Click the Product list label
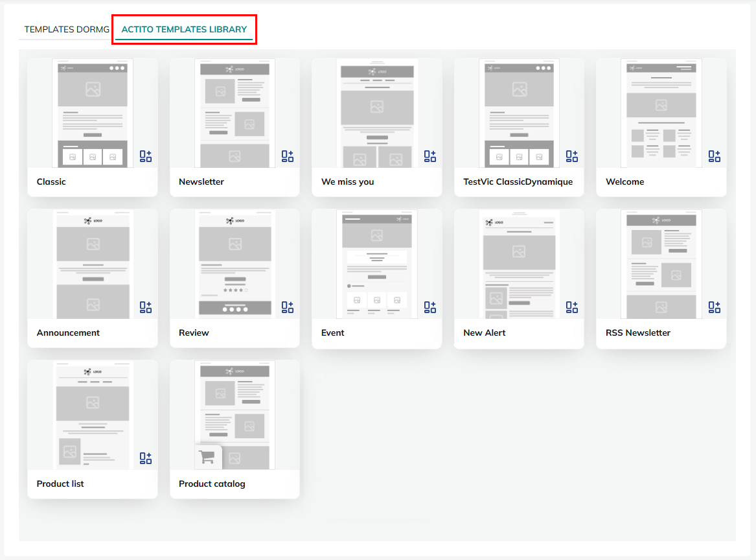The image size is (756, 560). [x=60, y=484]
